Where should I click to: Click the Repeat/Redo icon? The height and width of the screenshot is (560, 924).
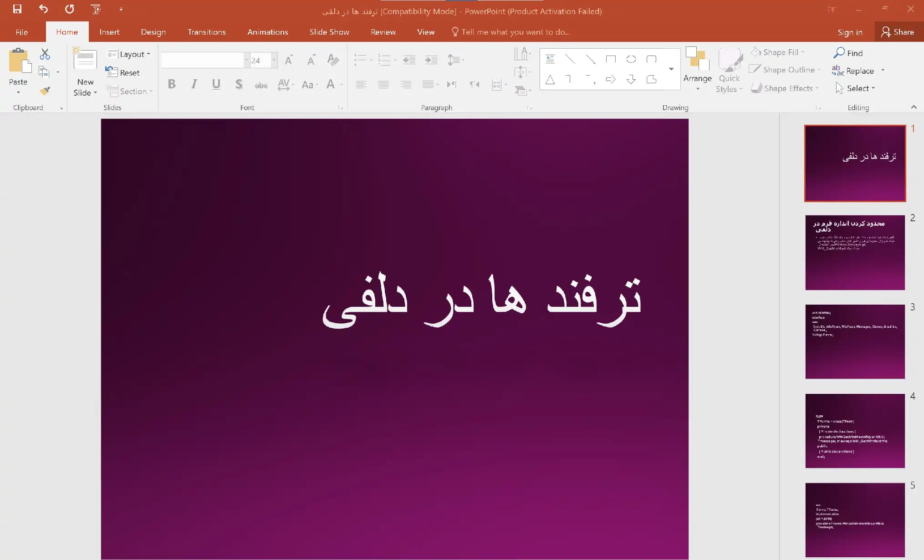[x=69, y=9]
